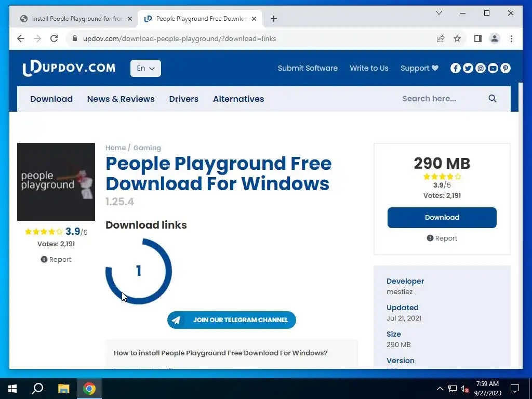Show hidden system tray icons
The image size is (532, 399).
point(440,389)
